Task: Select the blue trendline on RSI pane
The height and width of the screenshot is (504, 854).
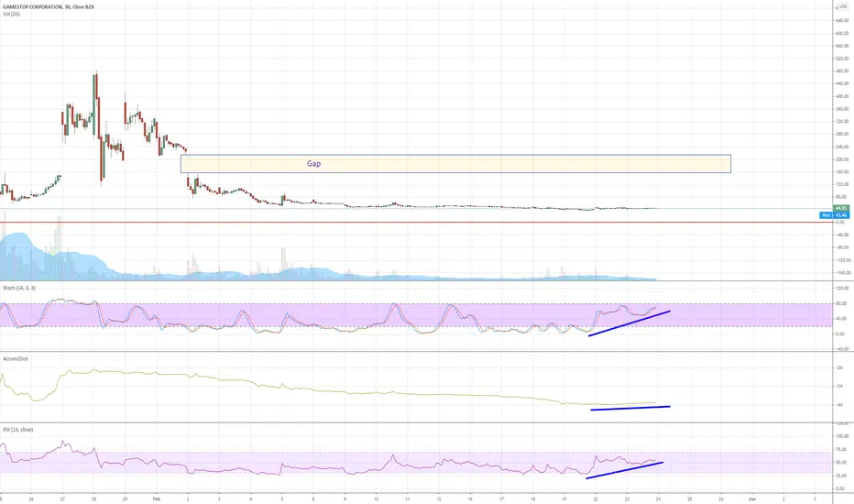Action: click(x=624, y=470)
